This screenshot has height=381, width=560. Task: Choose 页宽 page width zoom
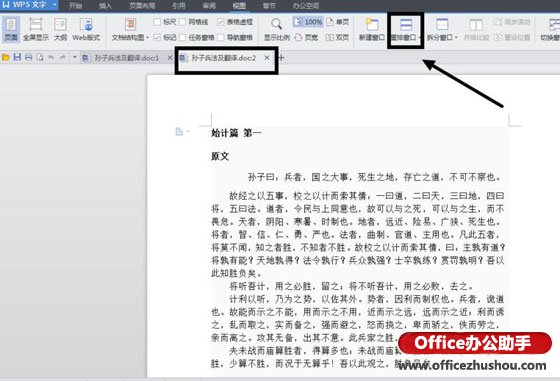[x=306, y=37]
